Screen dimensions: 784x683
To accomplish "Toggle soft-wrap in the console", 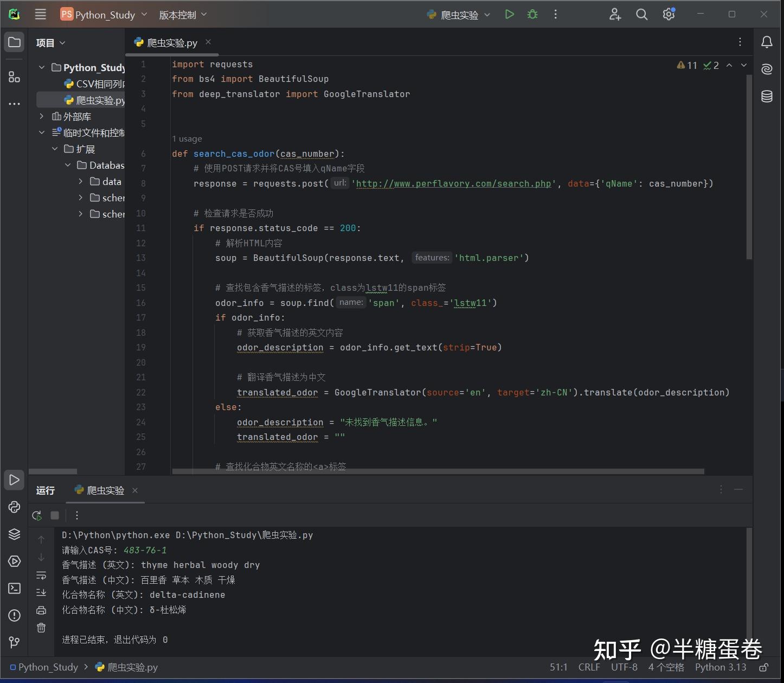I will pyautogui.click(x=41, y=576).
